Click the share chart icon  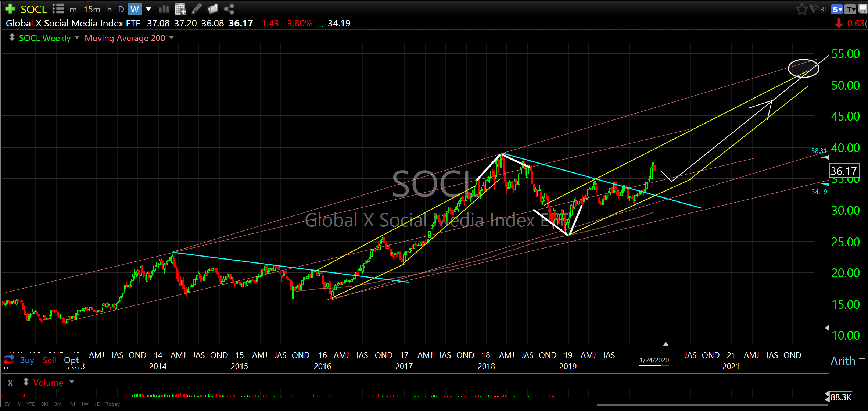pyautogui.click(x=229, y=9)
